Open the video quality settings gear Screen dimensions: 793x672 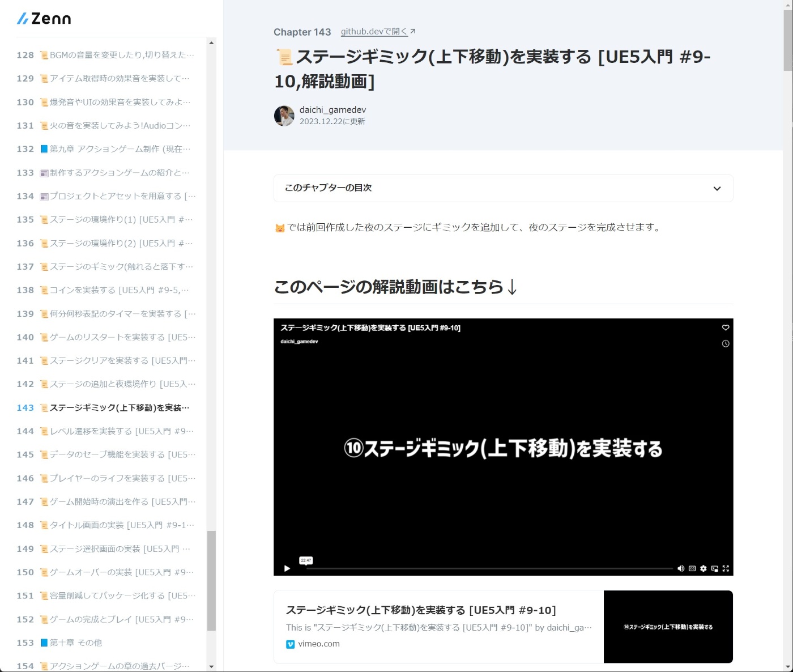(703, 568)
